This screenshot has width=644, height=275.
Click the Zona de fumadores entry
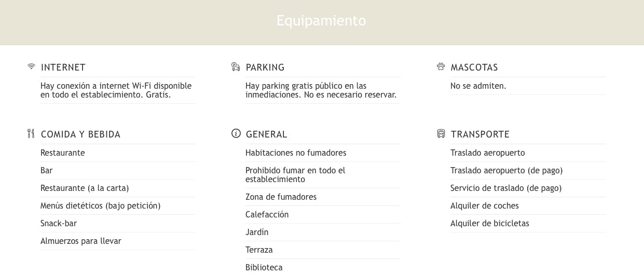click(x=281, y=197)
